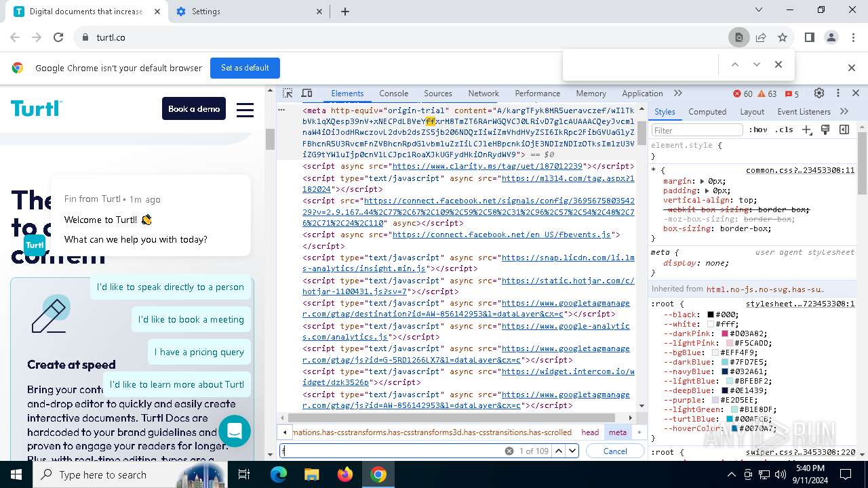The height and width of the screenshot is (488, 868).
Task: Open the Chrome profile avatar
Action: [831, 38]
